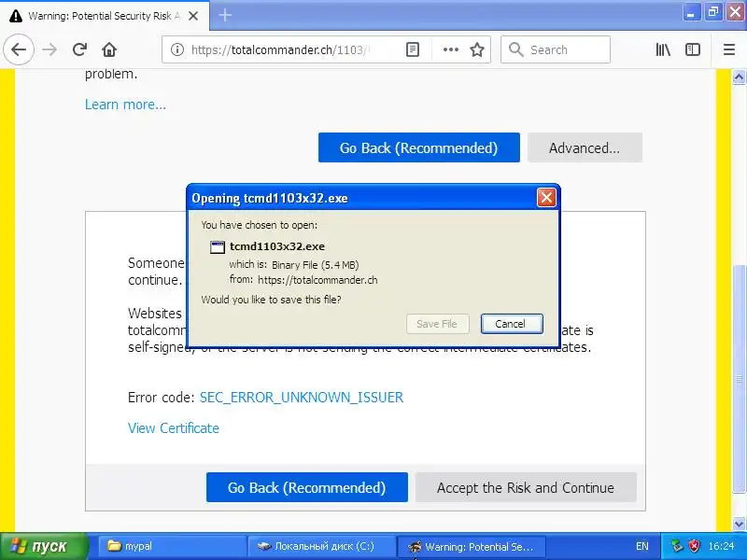Open the hamburger application menu
Viewport: 747px width, 560px height.
click(729, 49)
